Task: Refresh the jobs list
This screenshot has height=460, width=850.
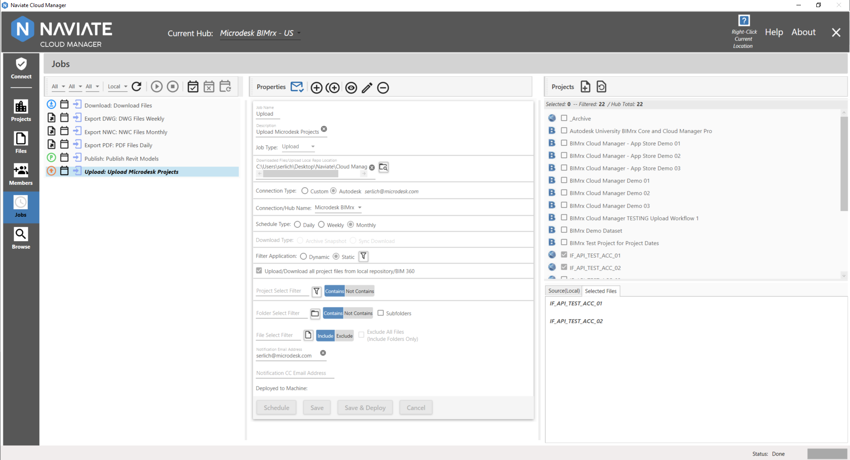Action: point(137,86)
